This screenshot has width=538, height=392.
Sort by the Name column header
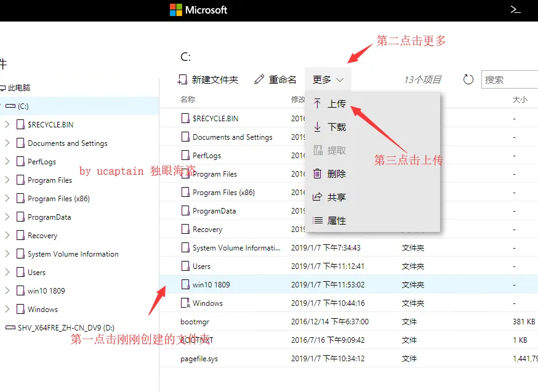(x=188, y=100)
